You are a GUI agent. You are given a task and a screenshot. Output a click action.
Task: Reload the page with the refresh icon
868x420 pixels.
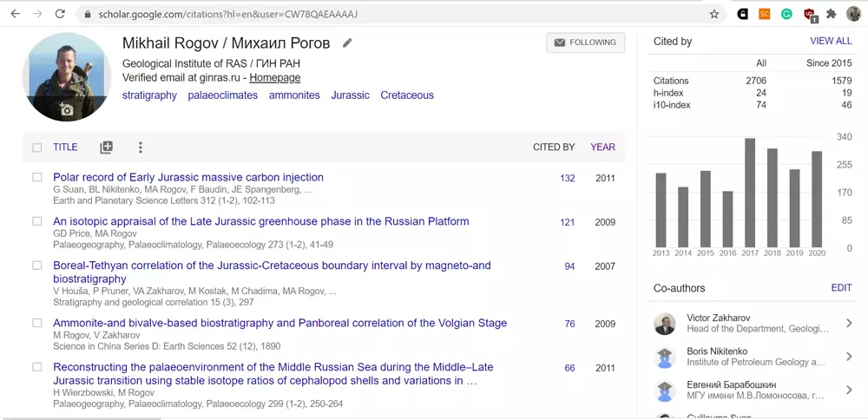click(x=60, y=14)
